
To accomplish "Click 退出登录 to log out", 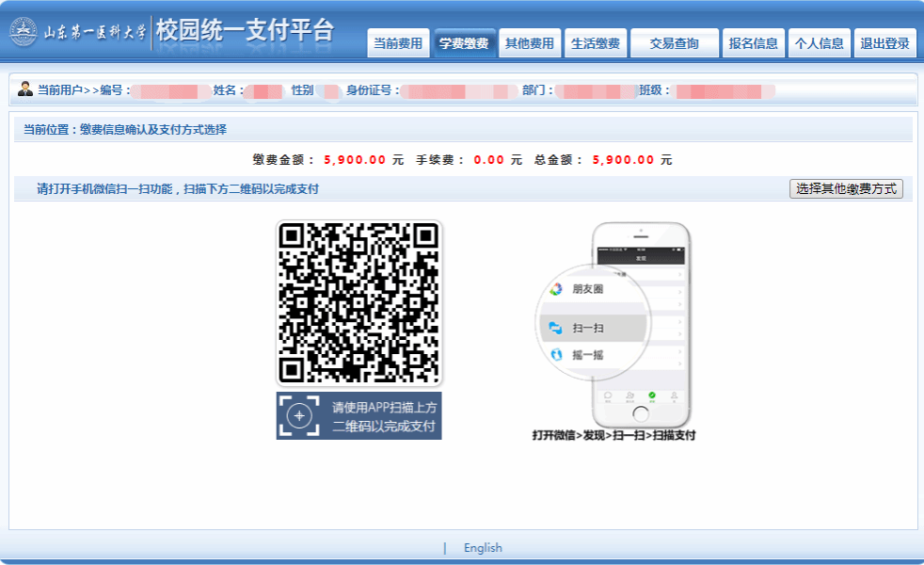I will tap(884, 43).
